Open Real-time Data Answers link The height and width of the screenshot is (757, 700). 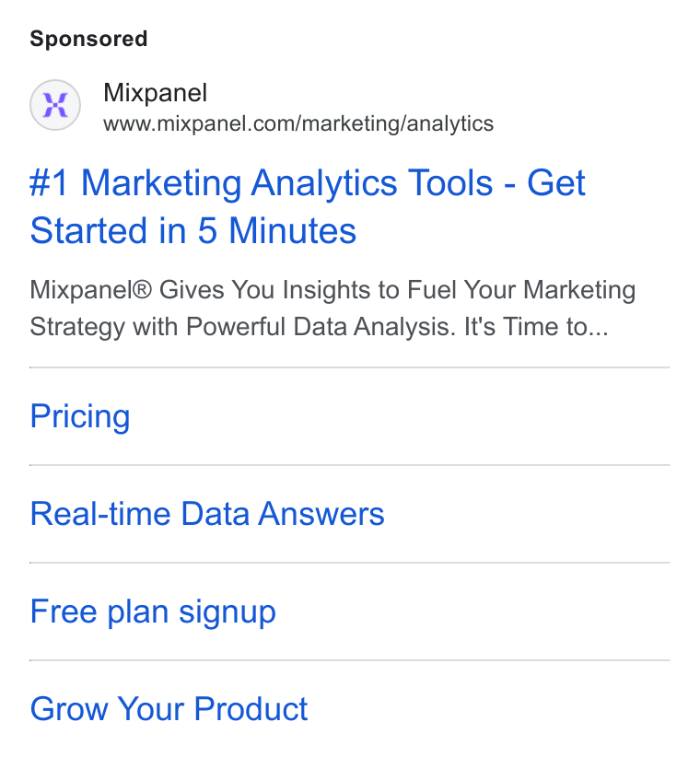coord(207,513)
